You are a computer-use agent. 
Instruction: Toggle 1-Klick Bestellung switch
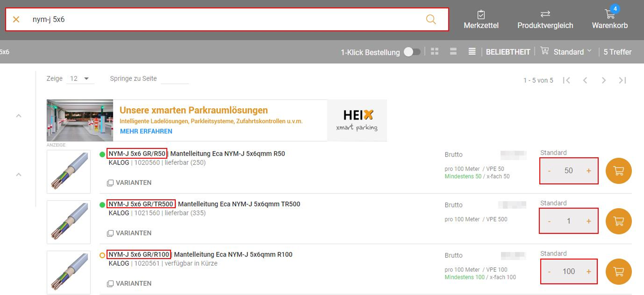point(412,52)
